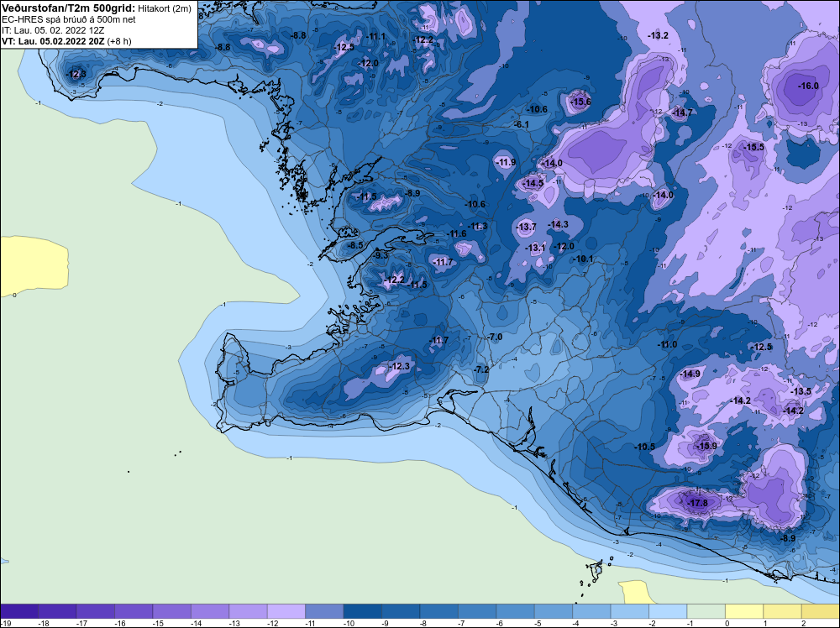The height and width of the screenshot is (628, 840).
Task: Select the dark blue legend swatch above -10
Action: click(x=362, y=611)
